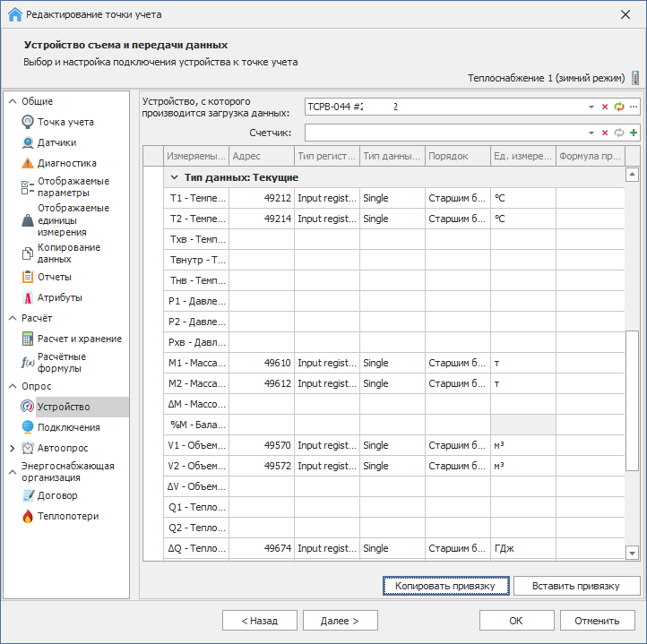Click the Далее > button

point(340,620)
